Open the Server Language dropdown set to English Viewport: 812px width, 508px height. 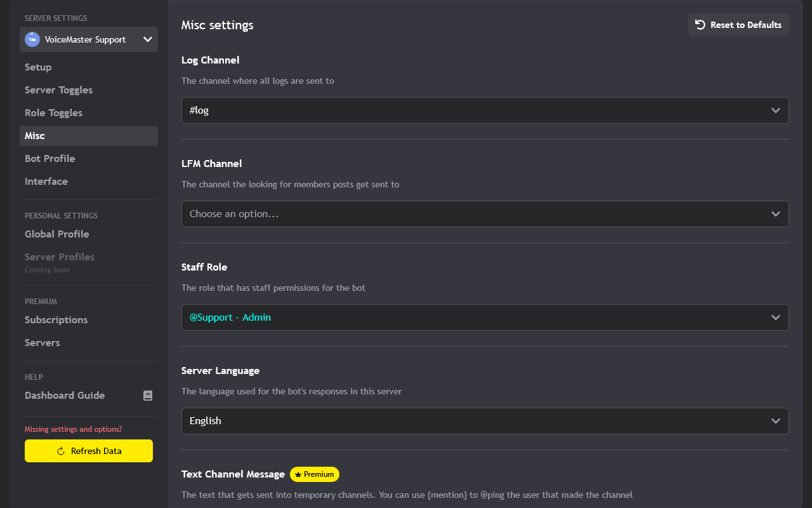[x=485, y=420]
